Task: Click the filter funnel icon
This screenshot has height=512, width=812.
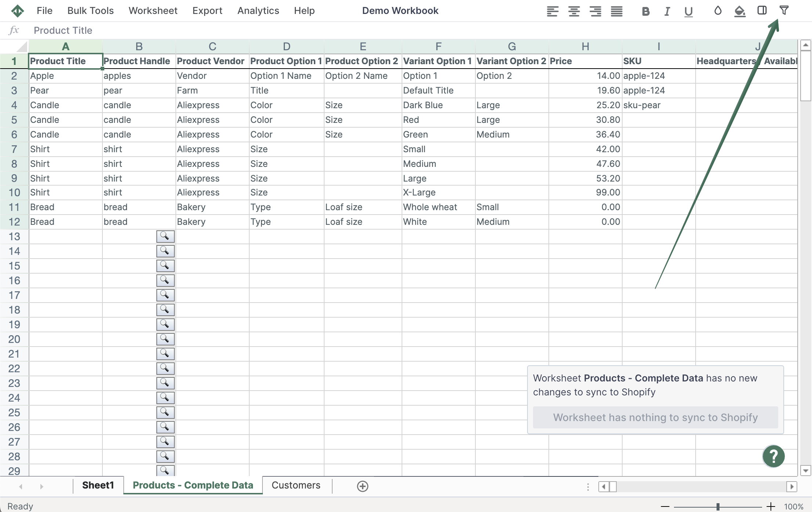Action: (784, 11)
